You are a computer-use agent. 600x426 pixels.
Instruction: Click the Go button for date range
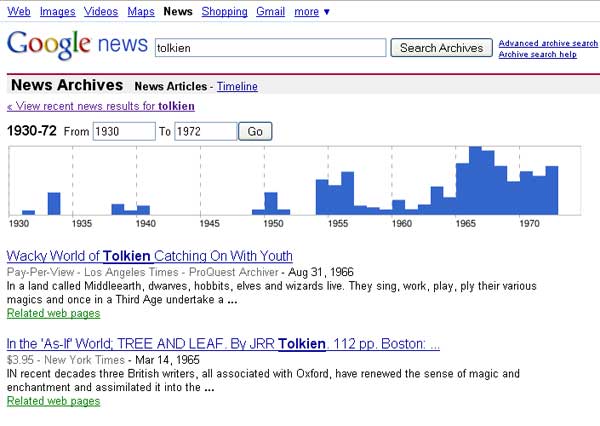click(x=255, y=131)
